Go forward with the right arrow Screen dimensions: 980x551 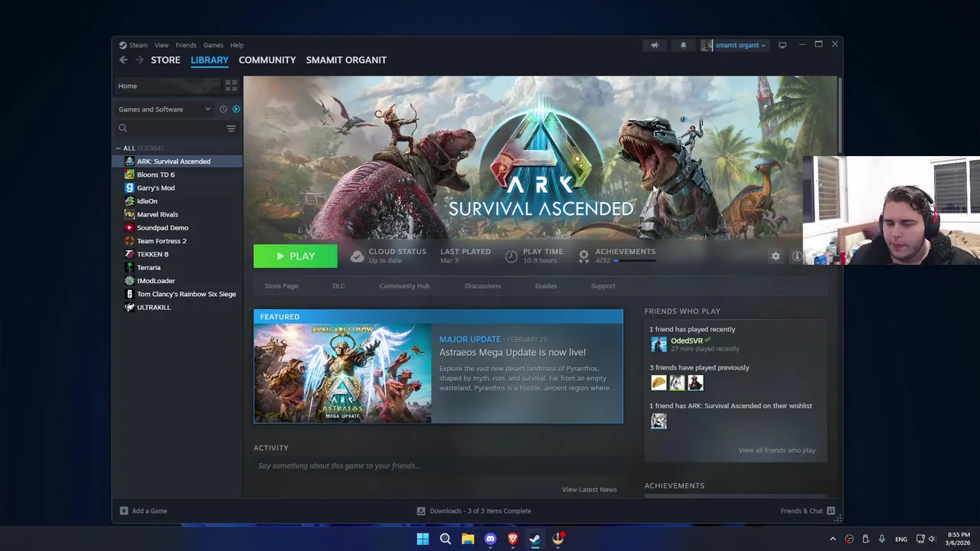pos(139,60)
